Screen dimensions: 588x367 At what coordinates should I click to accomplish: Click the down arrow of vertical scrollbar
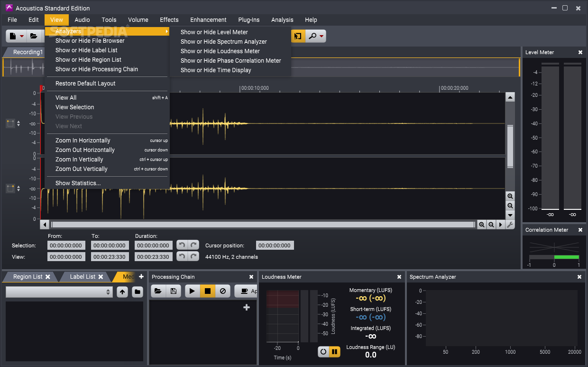point(510,215)
